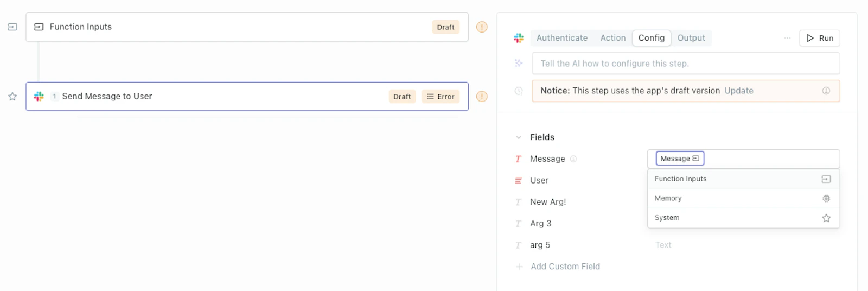Click the input arrow icon left of Function Inputs
The width and height of the screenshot is (868, 291).
click(12, 27)
